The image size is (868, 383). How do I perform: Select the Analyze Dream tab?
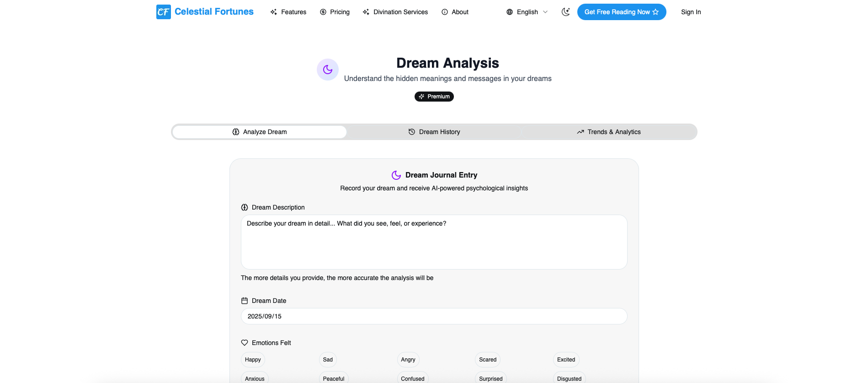click(260, 132)
